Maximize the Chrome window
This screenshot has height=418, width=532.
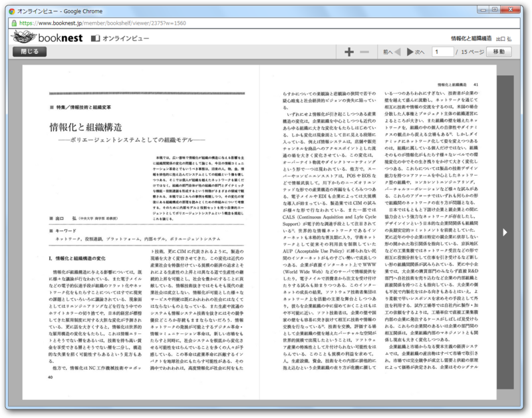[x=495, y=9]
